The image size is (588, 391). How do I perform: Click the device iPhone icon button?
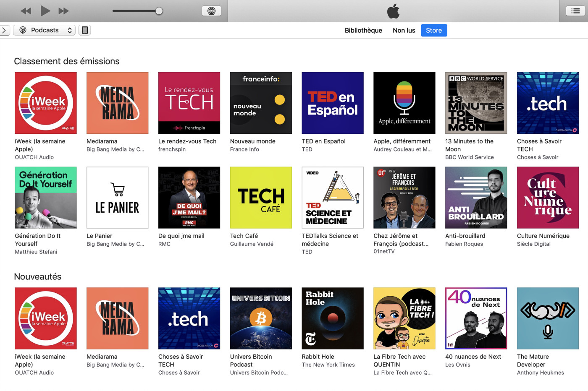pyautogui.click(x=85, y=30)
